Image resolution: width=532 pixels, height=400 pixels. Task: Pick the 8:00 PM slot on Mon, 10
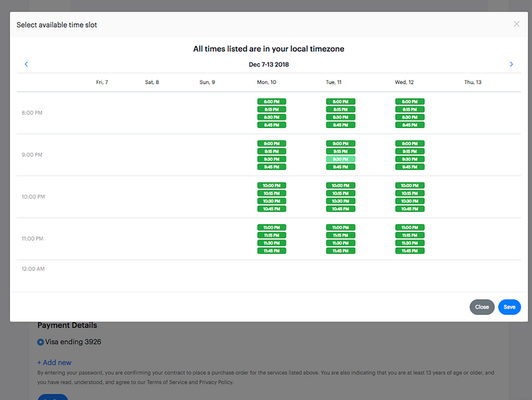(272, 101)
